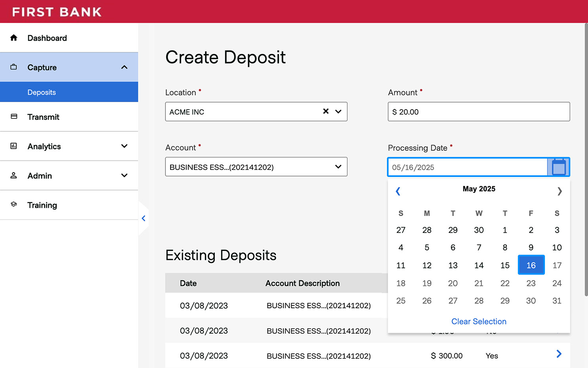Select May 6 in the calendar
The width and height of the screenshot is (588, 368).
453,247
